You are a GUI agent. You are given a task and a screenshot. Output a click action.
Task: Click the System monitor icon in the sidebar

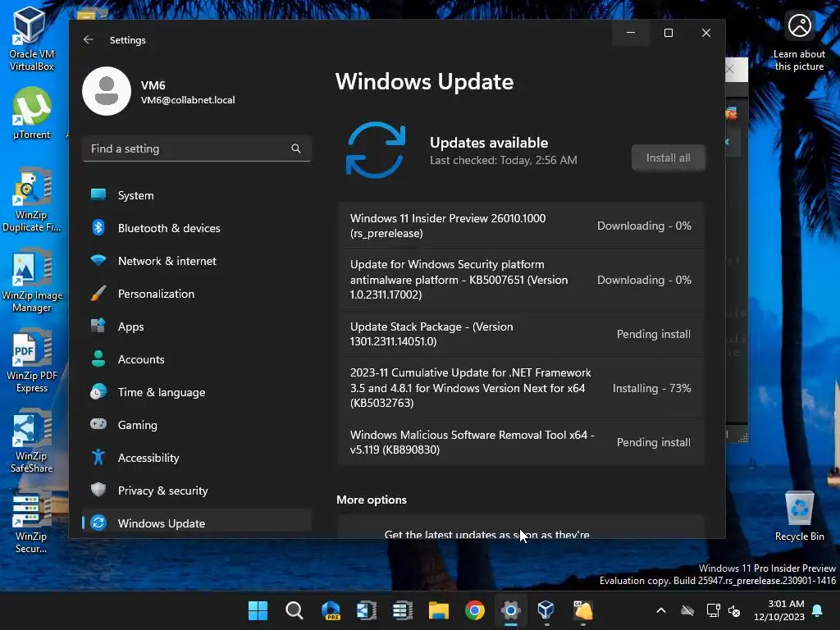pyautogui.click(x=98, y=195)
